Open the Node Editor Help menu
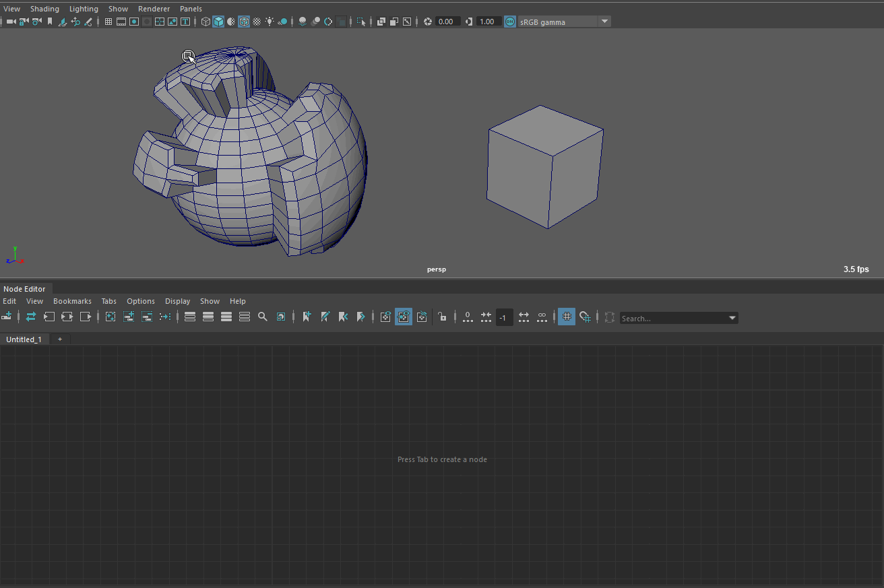 [238, 301]
